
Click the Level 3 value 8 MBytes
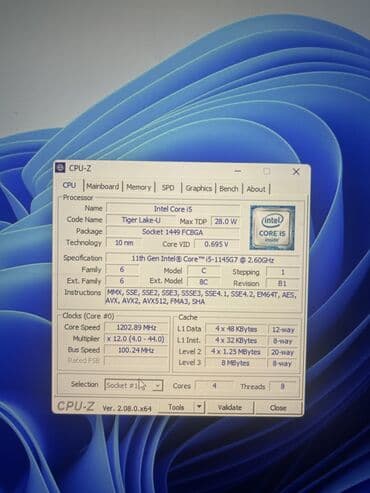[236, 363]
